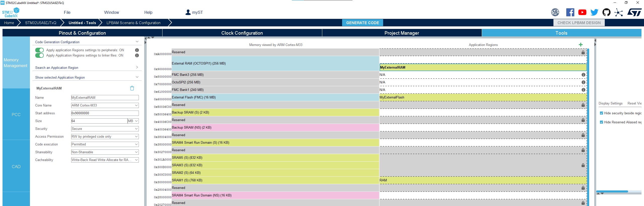Open LPBAM Scenario & Configuration breadcrumb
Viewport: 644px width, 206px height.
point(134,23)
